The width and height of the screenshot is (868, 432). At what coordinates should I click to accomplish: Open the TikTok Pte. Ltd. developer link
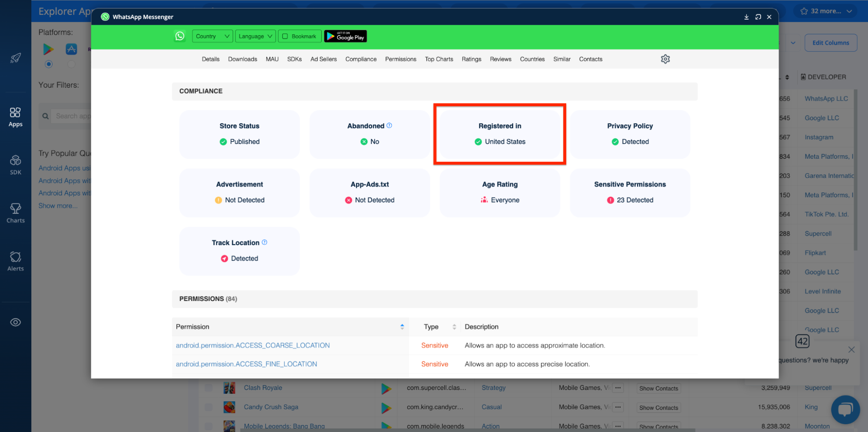tap(827, 214)
